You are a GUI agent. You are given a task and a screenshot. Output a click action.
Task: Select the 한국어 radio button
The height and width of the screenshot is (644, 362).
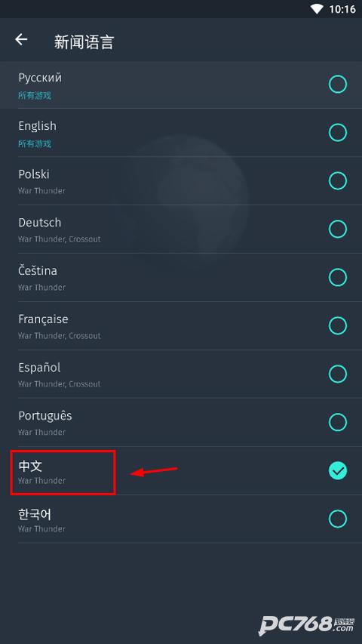[x=338, y=519]
